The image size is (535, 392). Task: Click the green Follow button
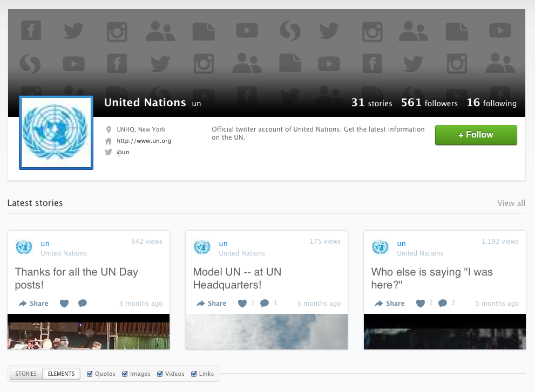tap(476, 135)
